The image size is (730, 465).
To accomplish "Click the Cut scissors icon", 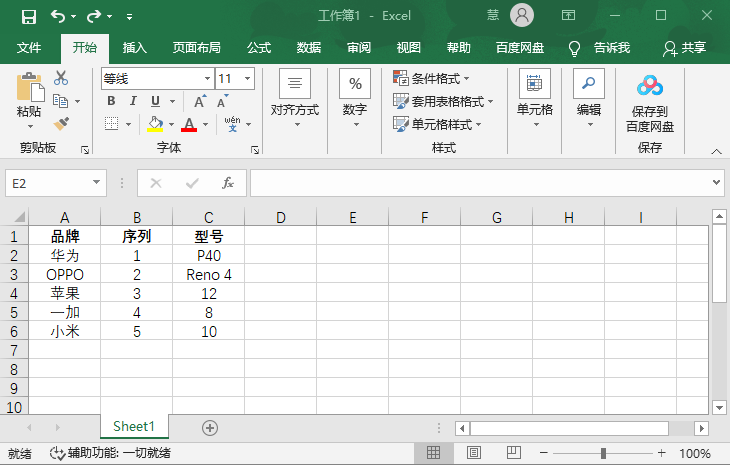I will [61, 78].
